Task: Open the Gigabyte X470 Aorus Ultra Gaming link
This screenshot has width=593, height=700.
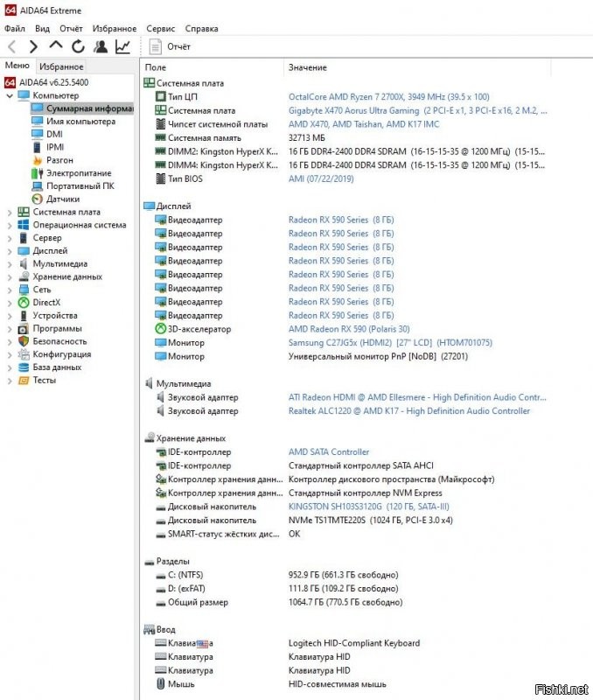Action: [418, 111]
